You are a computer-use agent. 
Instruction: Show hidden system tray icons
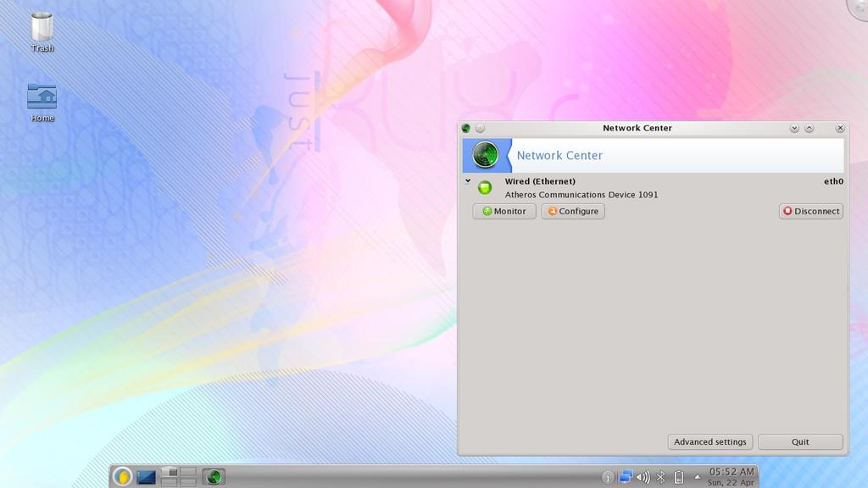(697, 476)
